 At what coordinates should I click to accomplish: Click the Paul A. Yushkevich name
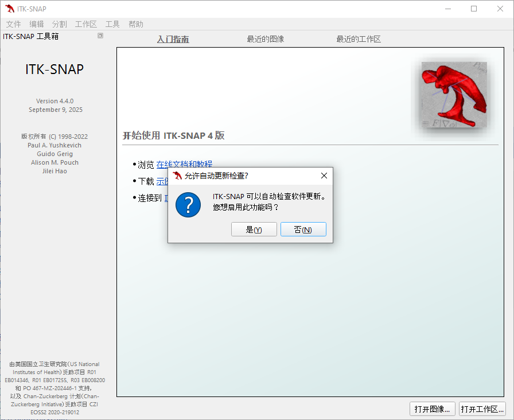(54, 145)
